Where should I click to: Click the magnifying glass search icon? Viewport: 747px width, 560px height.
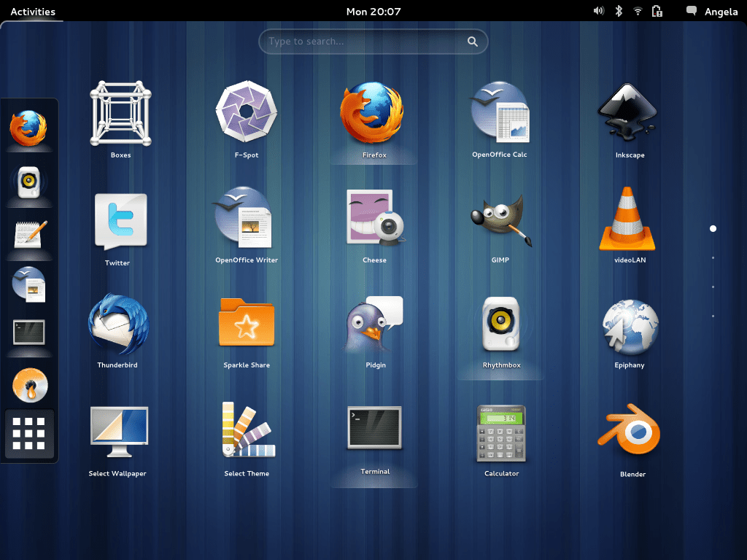473,42
